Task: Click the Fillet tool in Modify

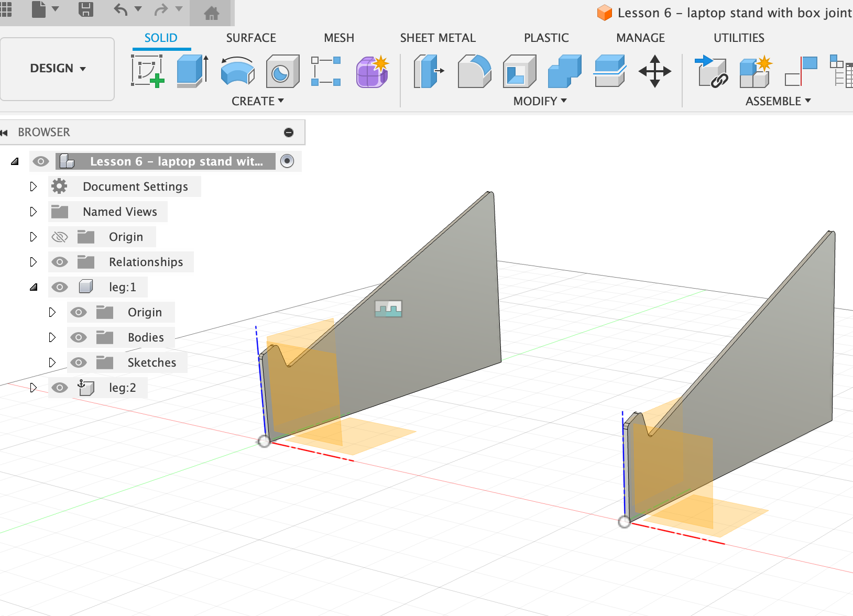Action: tap(474, 71)
